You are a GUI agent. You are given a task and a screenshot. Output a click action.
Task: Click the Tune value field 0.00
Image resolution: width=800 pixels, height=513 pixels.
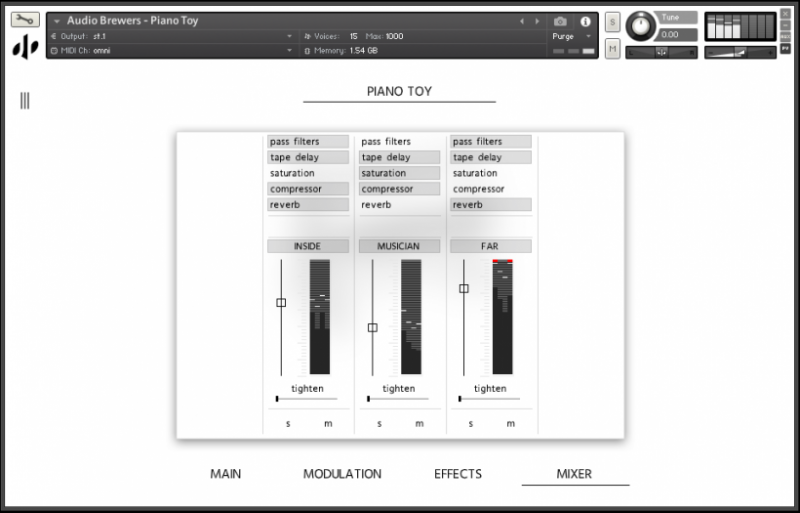676,35
